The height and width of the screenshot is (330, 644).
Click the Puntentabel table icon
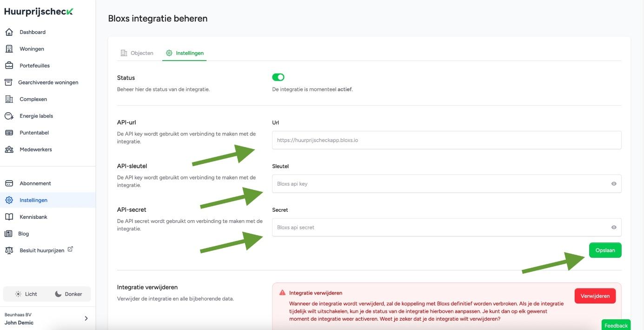click(x=9, y=133)
